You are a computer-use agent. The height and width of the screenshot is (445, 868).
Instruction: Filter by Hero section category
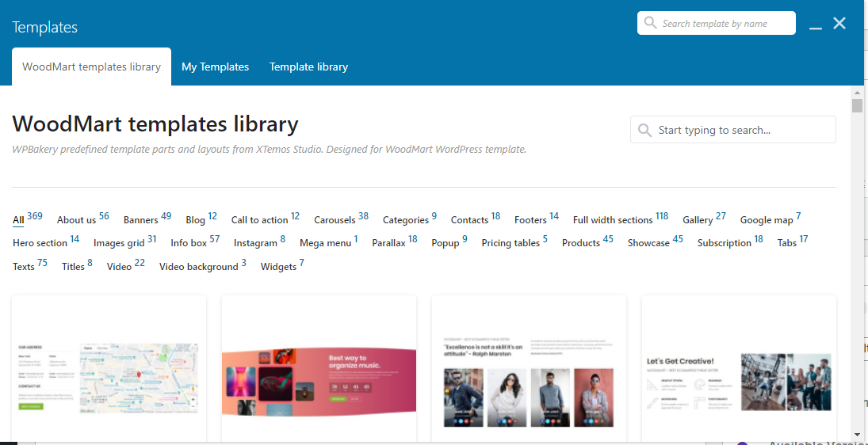46,242
